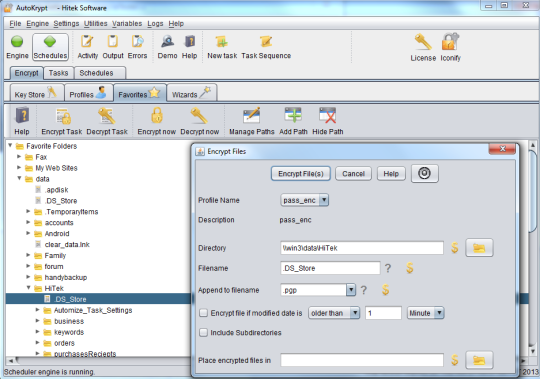Open the Engine menu
540x379 pixels.
pos(38,23)
